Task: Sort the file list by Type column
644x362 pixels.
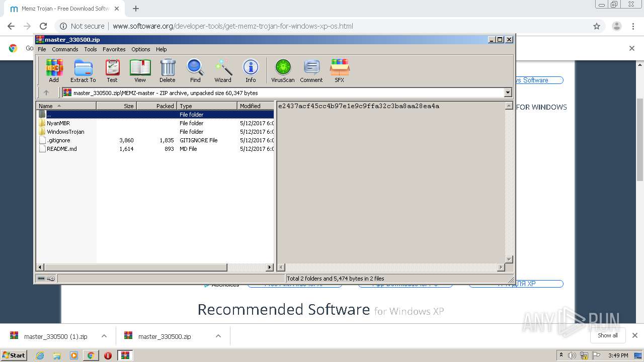Action: coord(207,106)
